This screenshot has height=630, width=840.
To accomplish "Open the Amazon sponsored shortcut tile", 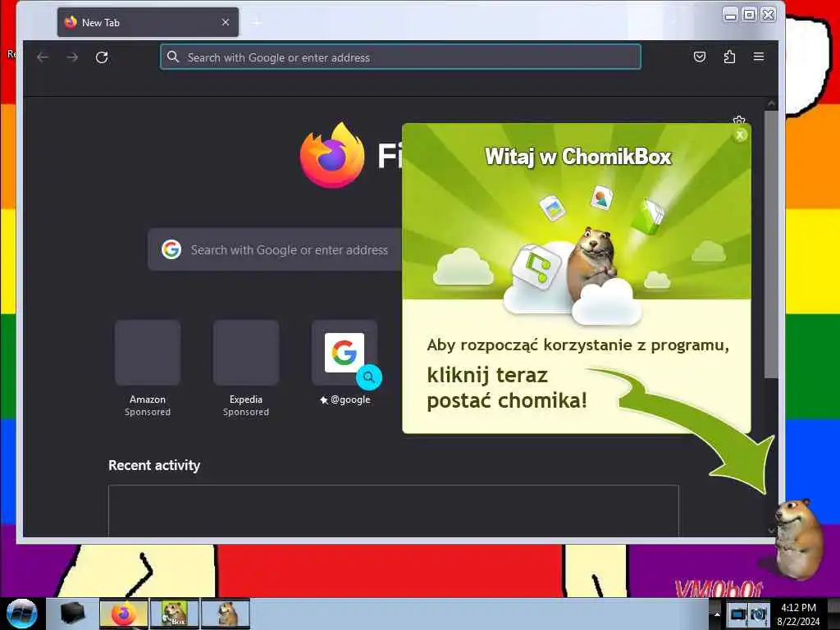I will coord(148,353).
